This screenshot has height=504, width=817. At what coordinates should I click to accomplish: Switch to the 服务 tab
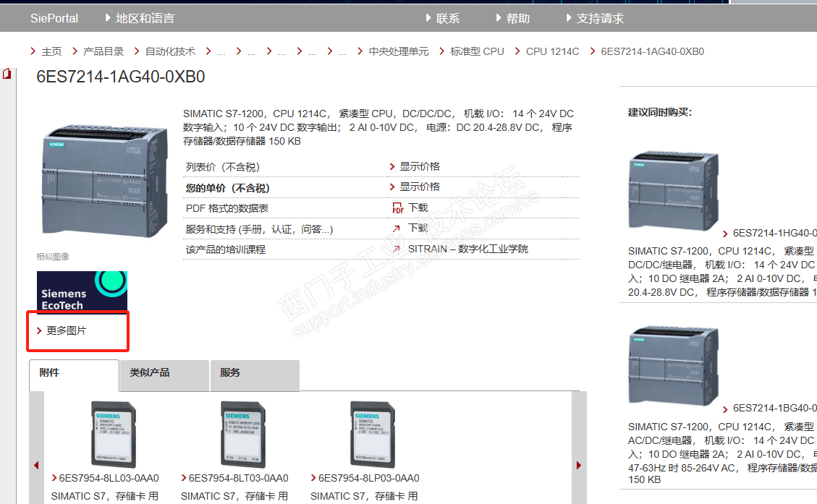tap(255, 375)
